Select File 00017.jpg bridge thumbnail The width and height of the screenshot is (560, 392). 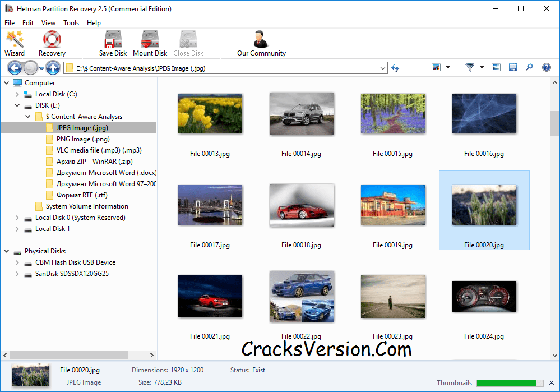[210, 205]
